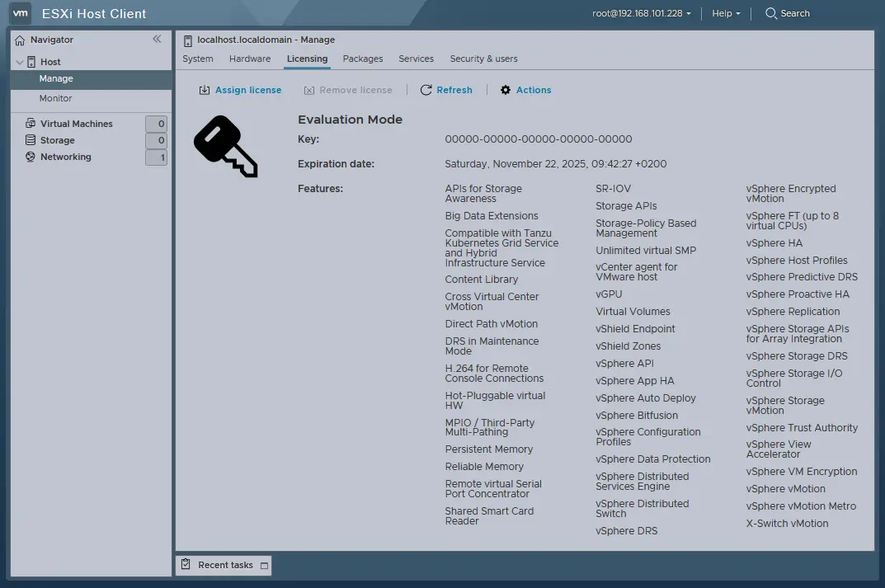Click the X-Switch vMotion feature

tap(787, 524)
